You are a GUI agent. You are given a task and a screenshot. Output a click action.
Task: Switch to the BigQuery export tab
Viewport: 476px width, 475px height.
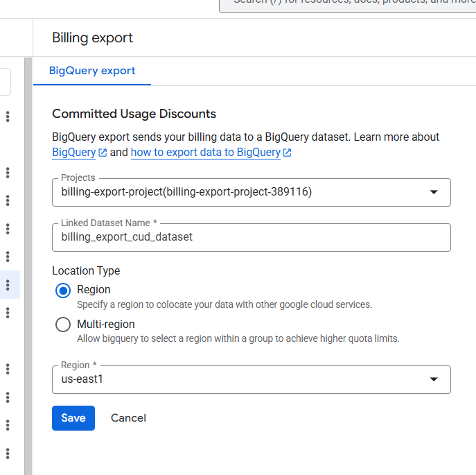[x=92, y=71]
